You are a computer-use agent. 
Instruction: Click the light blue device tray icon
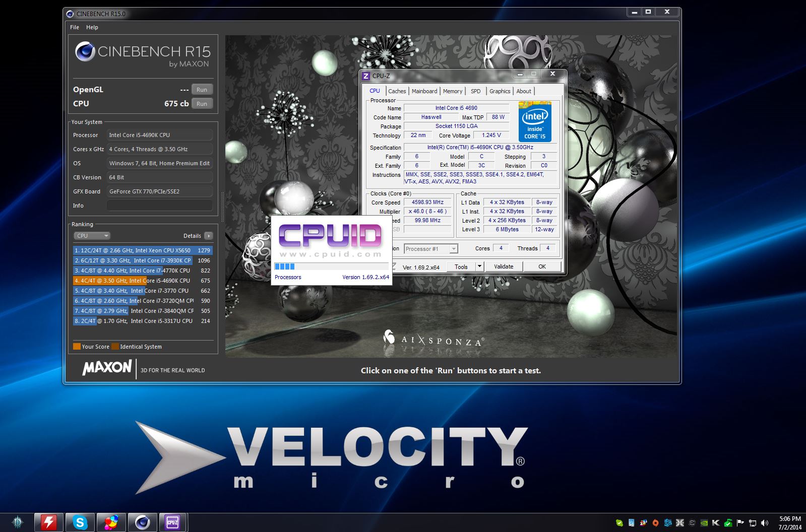[x=632, y=523]
